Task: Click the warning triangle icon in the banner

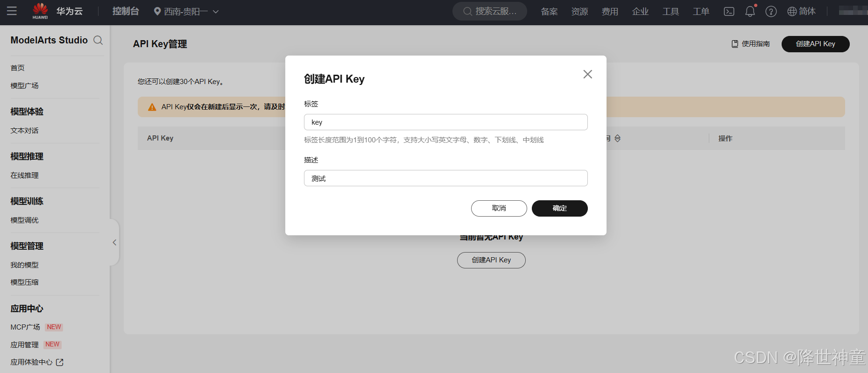Action: (x=152, y=107)
